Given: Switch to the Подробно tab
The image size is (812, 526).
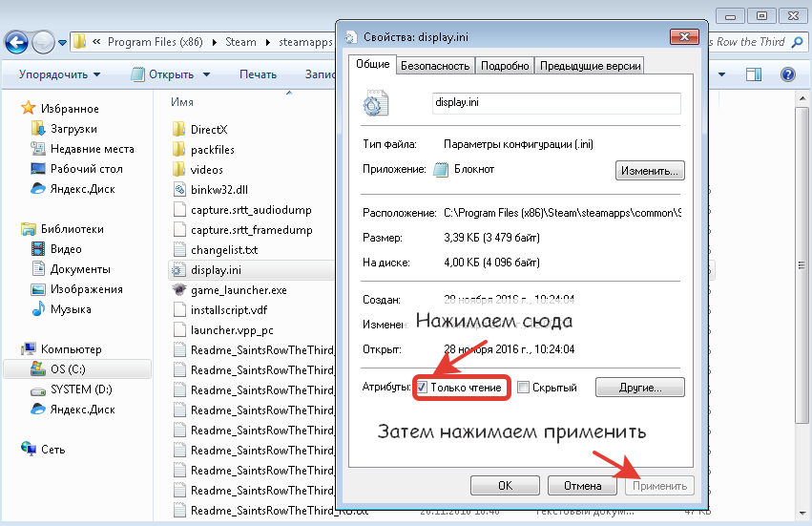Looking at the screenshot, I should click(x=505, y=66).
